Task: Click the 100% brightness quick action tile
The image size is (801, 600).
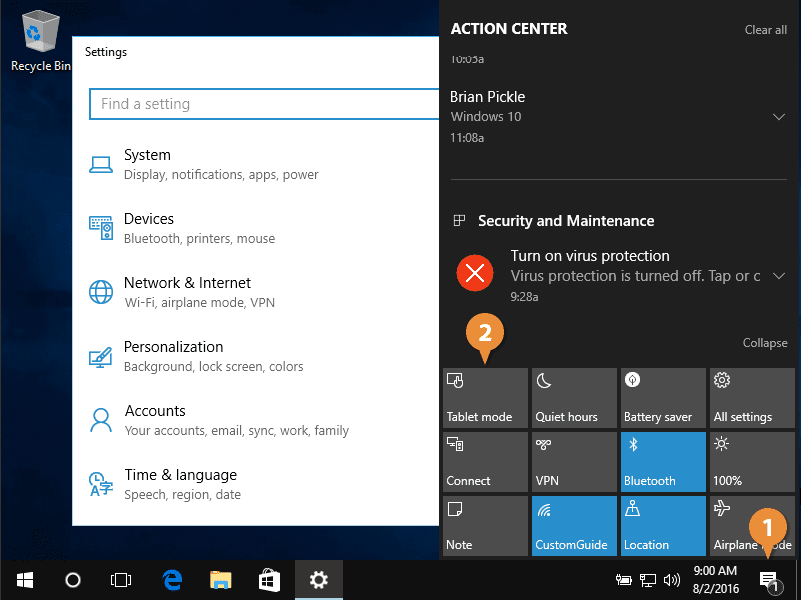Action: click(x=752, y=462)
